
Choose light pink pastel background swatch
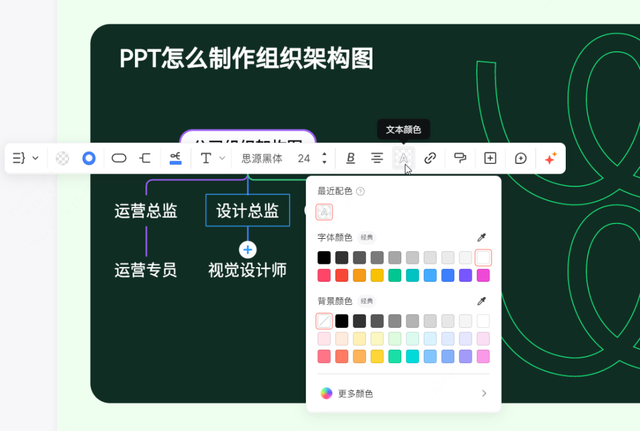[x=324, y=339]
